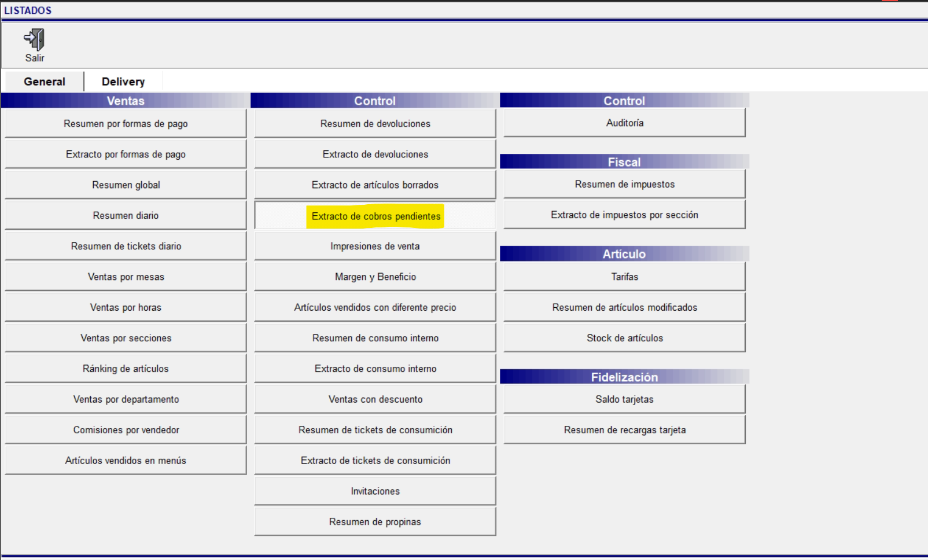
Task: Select Ventas por departamento
Action: (x=126, y=399)
